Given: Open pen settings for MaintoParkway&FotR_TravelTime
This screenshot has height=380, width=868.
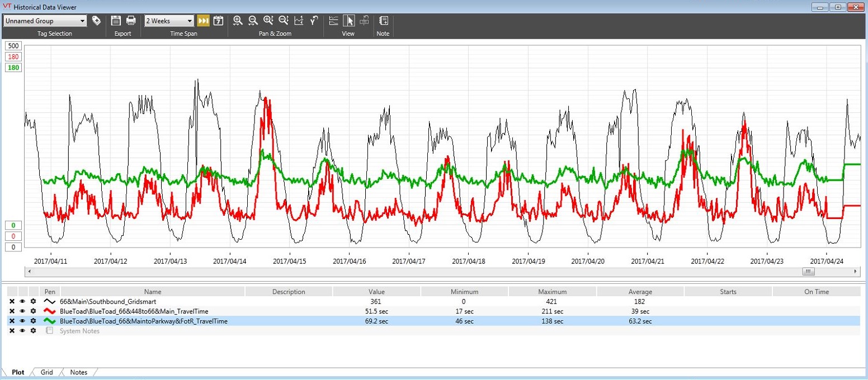Looking at the screenshot, I should pyautogui.click(x=34, y=321).
